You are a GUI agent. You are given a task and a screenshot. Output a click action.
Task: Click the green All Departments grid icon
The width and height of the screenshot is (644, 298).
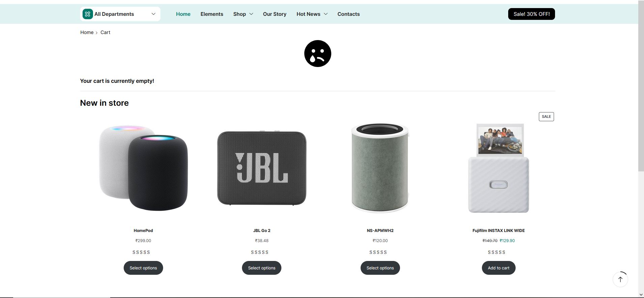[x=88, y=14]
